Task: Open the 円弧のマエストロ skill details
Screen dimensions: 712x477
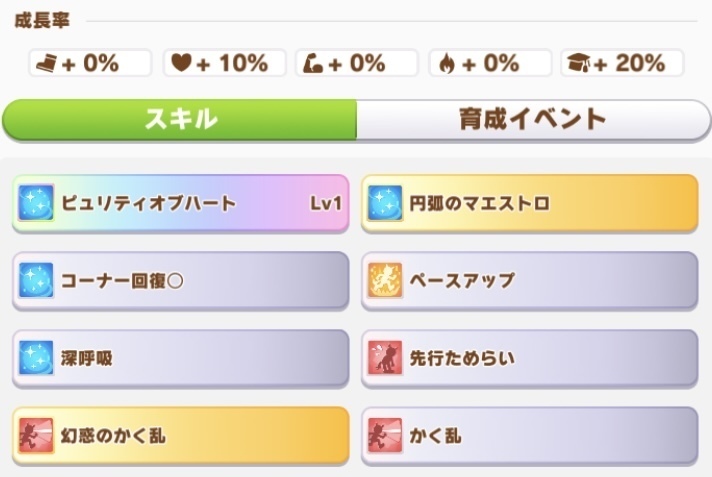Action: [x=530, y=204]
